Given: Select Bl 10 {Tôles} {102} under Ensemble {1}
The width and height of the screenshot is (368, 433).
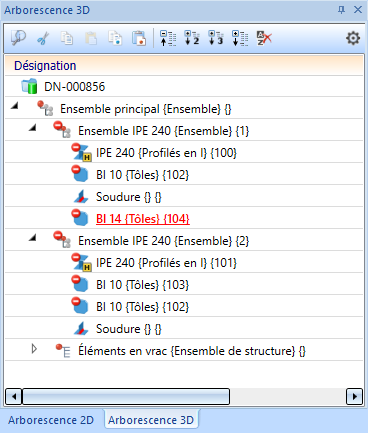Looking at the screenshot, I should coord(142,175).
